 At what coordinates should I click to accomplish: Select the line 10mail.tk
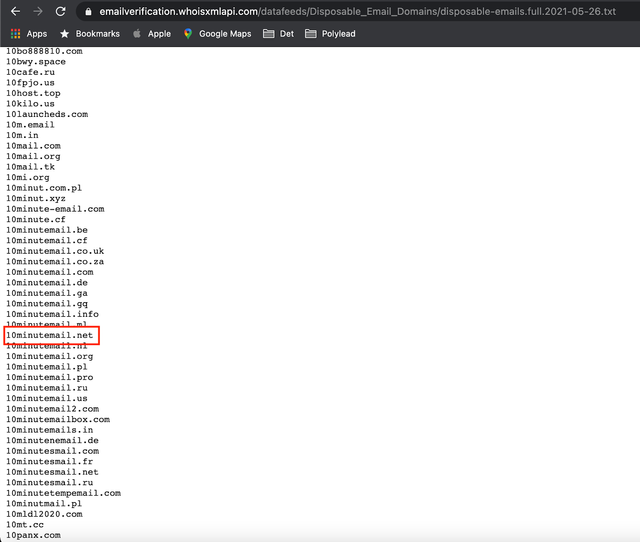(30, 167)
